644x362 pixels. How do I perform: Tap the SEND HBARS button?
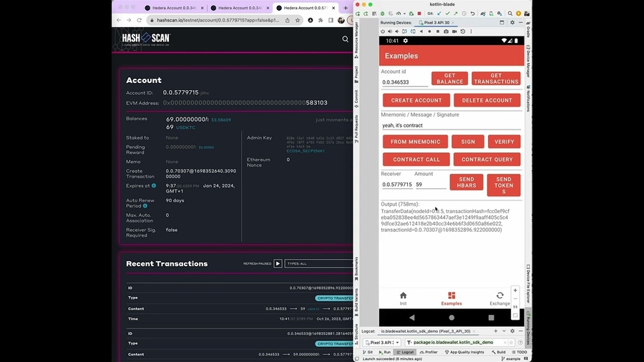[x=466, y=182]
